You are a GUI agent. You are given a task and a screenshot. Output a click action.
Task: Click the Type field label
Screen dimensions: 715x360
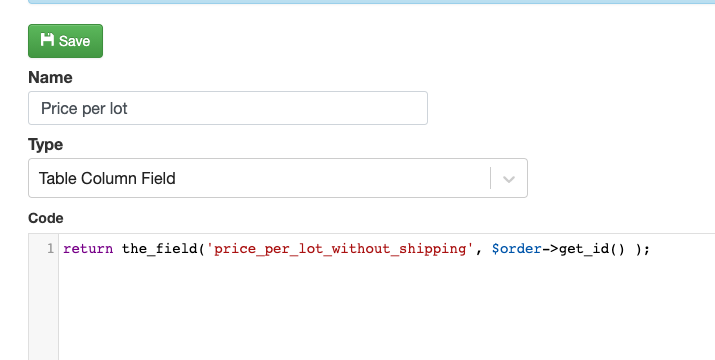46,145
